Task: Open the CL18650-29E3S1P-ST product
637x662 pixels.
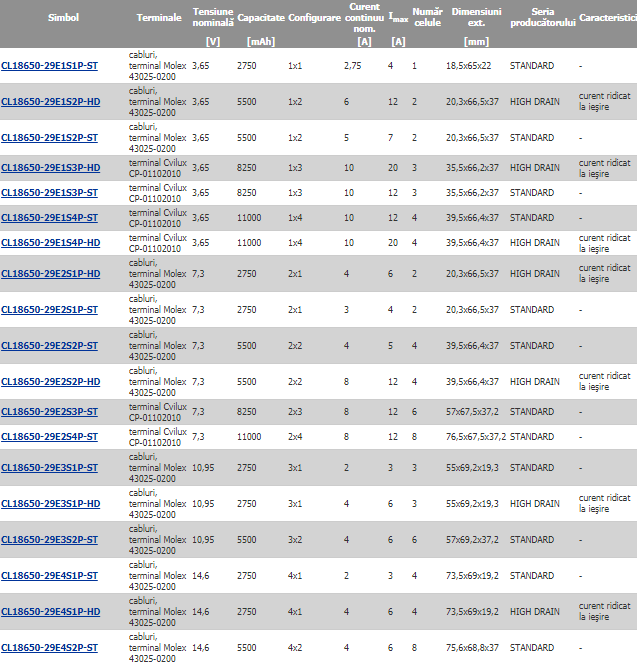Action: (x=49, y=467)
